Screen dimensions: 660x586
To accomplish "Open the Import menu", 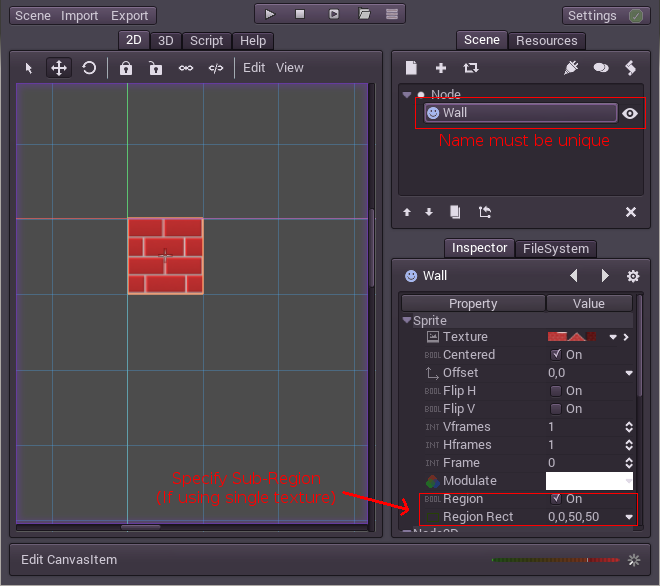I will click(x=79, y=16).
